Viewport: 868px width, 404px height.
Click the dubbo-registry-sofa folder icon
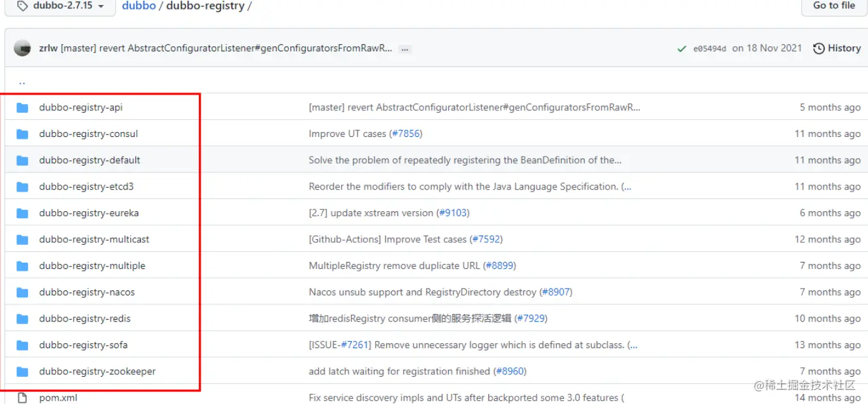pyautogui.click(x=22, y=345)
